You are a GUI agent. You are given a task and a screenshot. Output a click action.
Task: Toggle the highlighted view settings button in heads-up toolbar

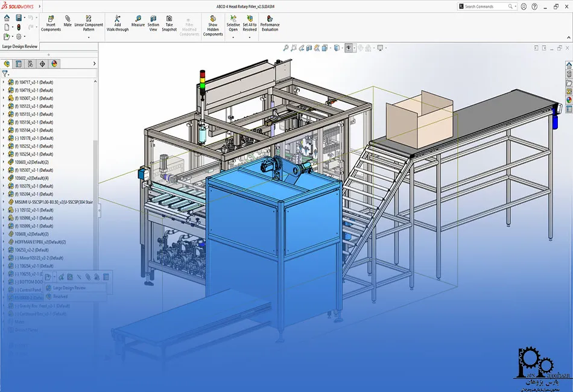pos(349,48)
